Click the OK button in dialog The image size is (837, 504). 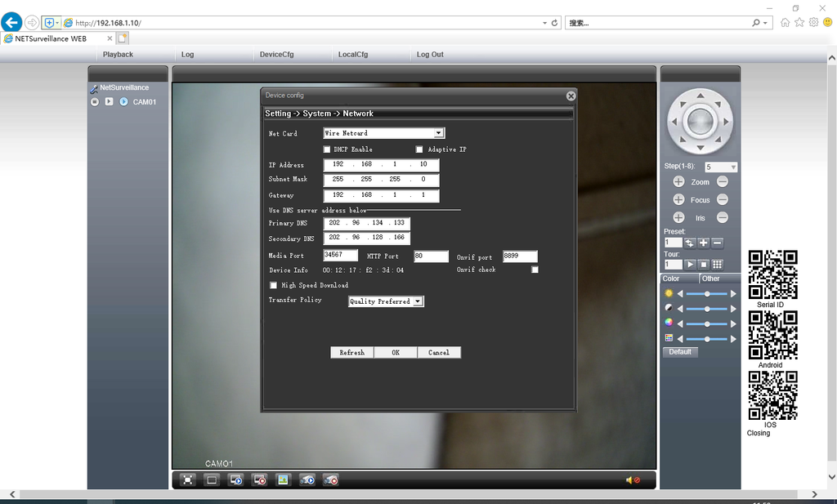[x=396, y=352]
